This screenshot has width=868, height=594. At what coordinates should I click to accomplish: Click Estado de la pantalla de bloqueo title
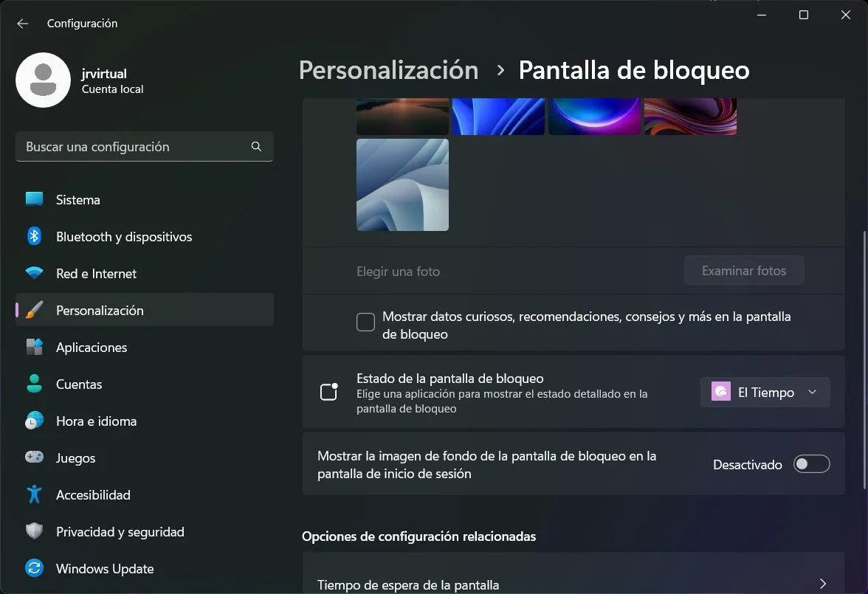coord(450,378)
